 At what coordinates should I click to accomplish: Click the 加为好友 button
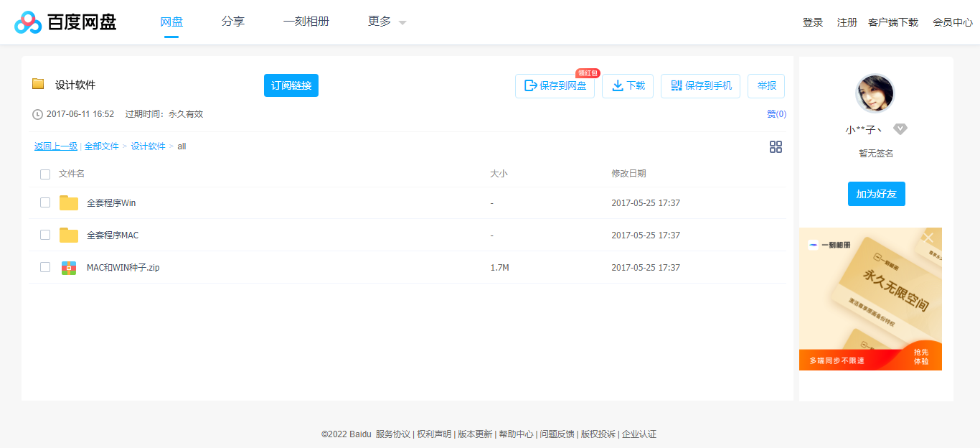[876, 194]
